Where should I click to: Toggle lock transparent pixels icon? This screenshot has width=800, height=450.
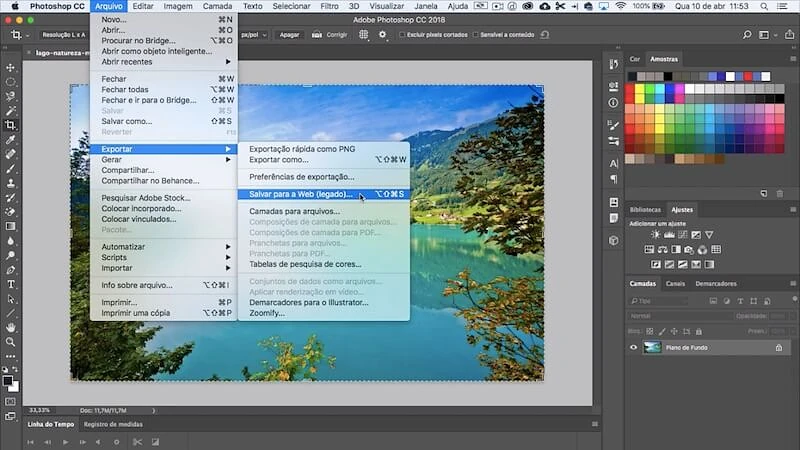click(649, 331)
